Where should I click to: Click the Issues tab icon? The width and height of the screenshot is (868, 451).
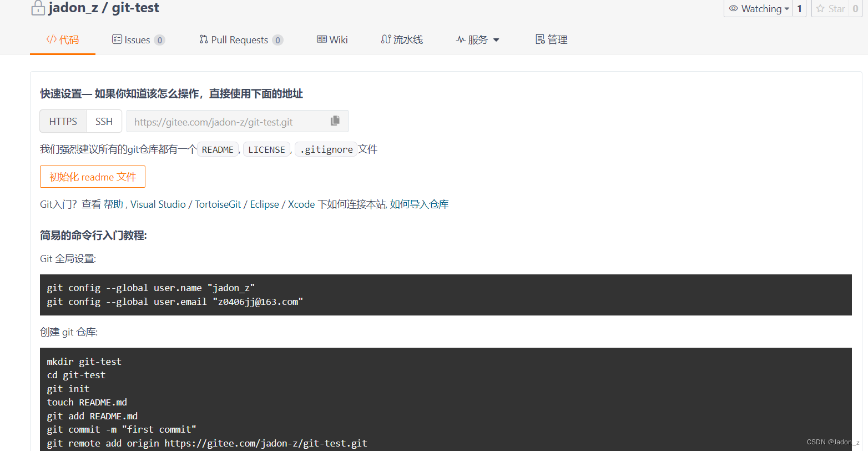point(117,39)
